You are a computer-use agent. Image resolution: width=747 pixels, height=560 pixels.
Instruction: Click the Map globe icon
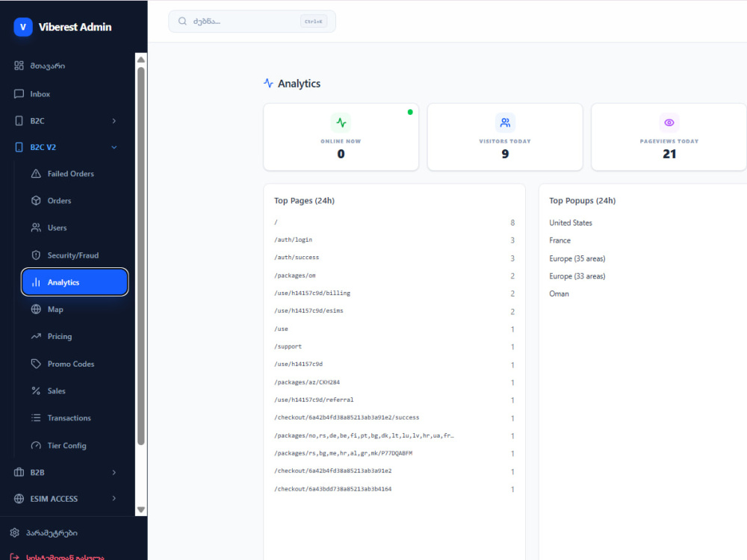coord(36,309)
